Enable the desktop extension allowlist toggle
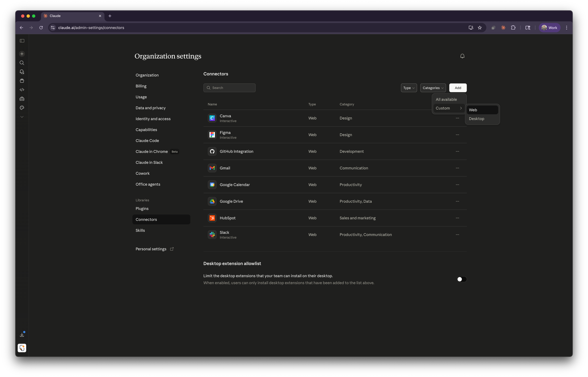The width and height of the screenshot is (588, 377). point(462,279)
